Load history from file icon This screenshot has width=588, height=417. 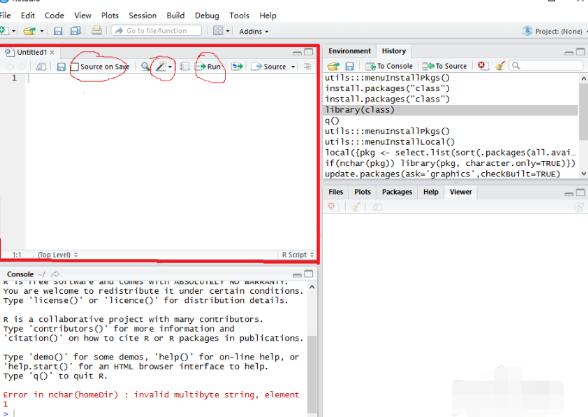[x=333, y=66]
